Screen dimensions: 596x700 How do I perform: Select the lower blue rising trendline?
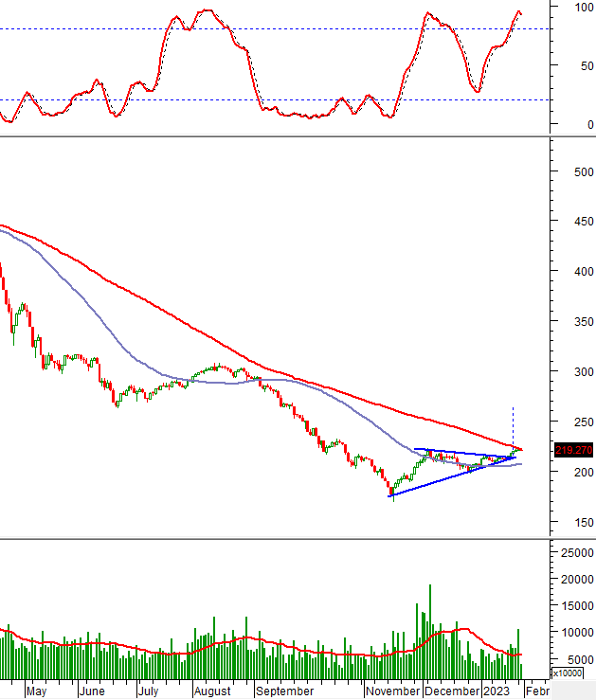tap(451, 476)
